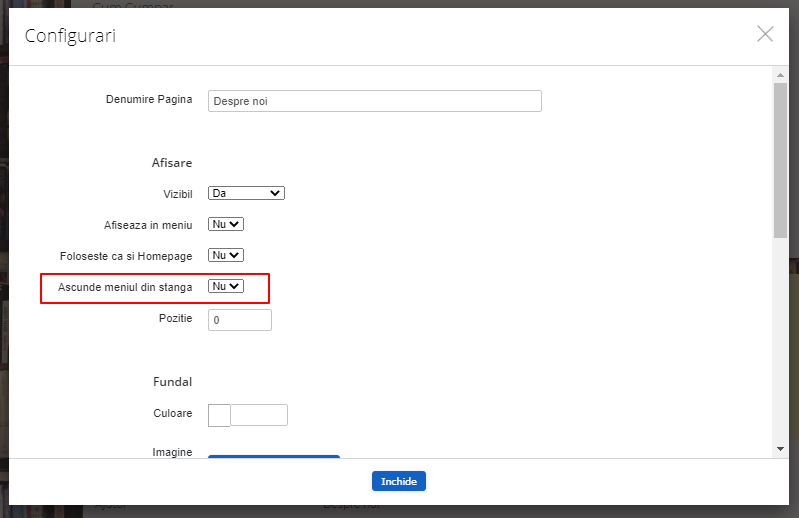Image resolution: width=799 pixels, height=518 pixels.
Task: Click the scrollbar down arrow
Action: (780, 450)
